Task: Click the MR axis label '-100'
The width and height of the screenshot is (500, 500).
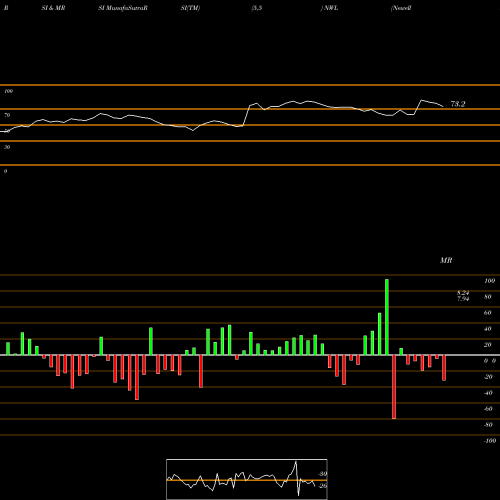Action: pos(490,441)
